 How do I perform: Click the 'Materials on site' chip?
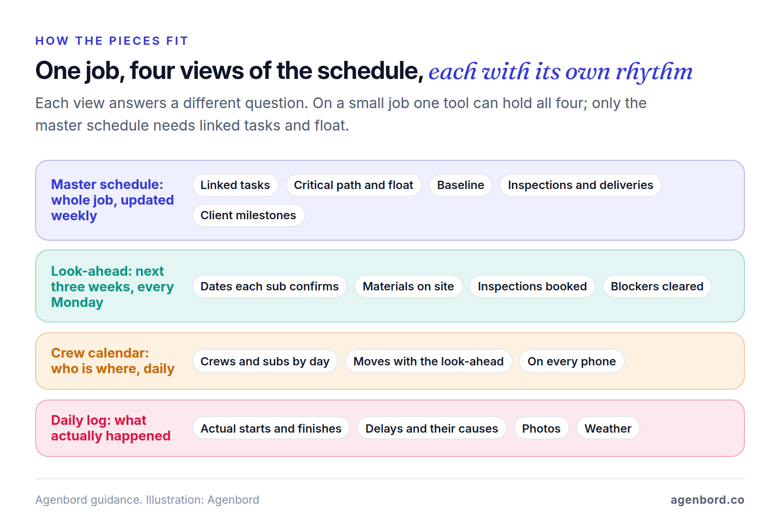click(x=408, y=286)
